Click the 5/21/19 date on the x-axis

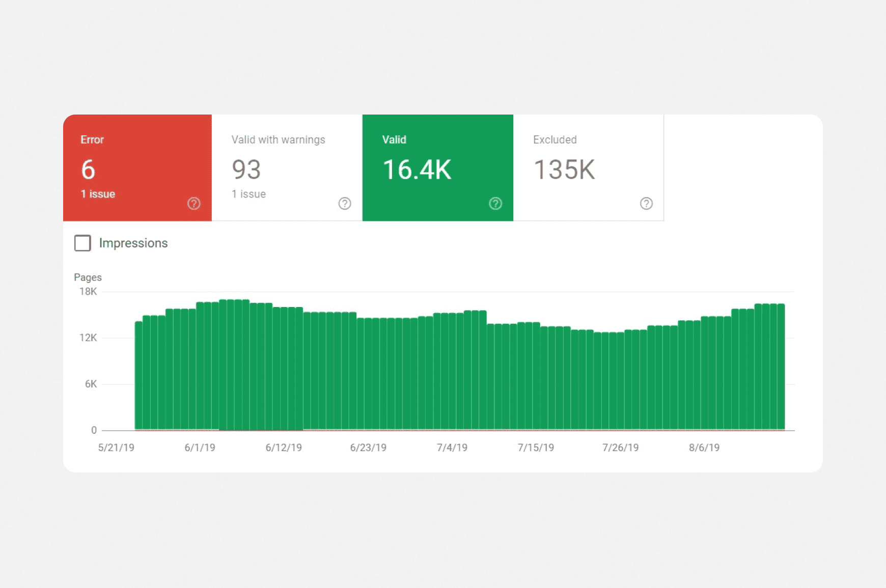point(116,447)
